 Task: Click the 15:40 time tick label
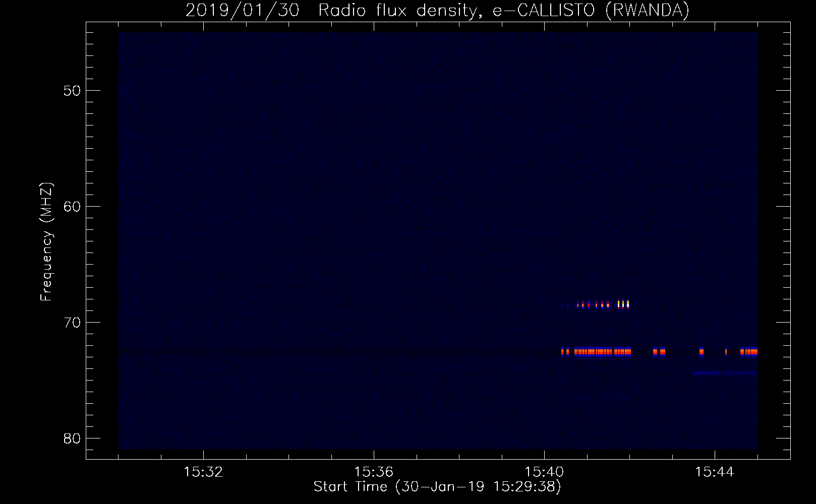[544, 472]
